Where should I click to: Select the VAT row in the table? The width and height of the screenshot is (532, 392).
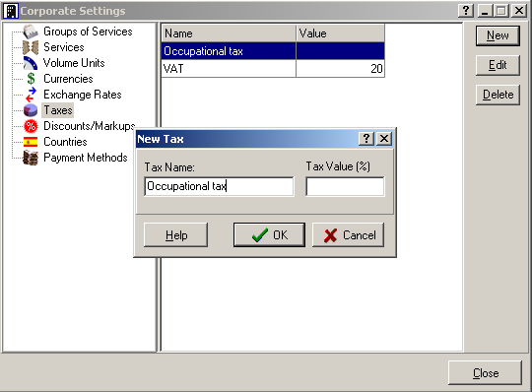pos(273,69)
